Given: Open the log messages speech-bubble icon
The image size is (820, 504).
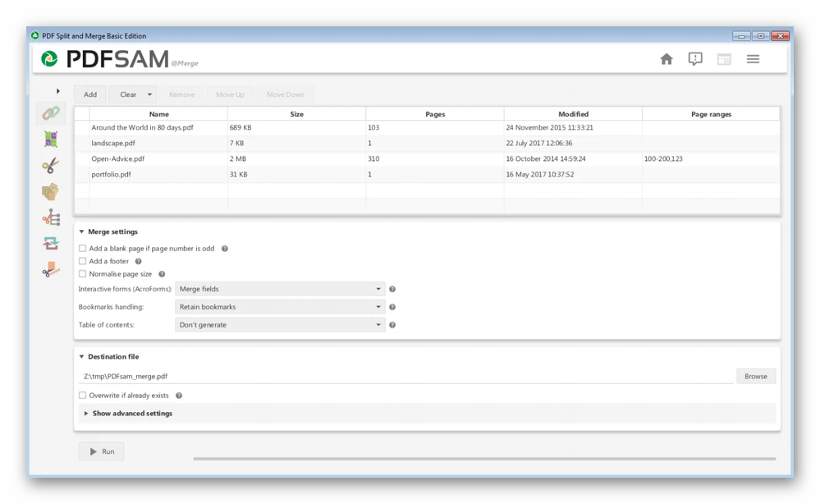Looking at the screenshot, I should [x=695, y=59].
